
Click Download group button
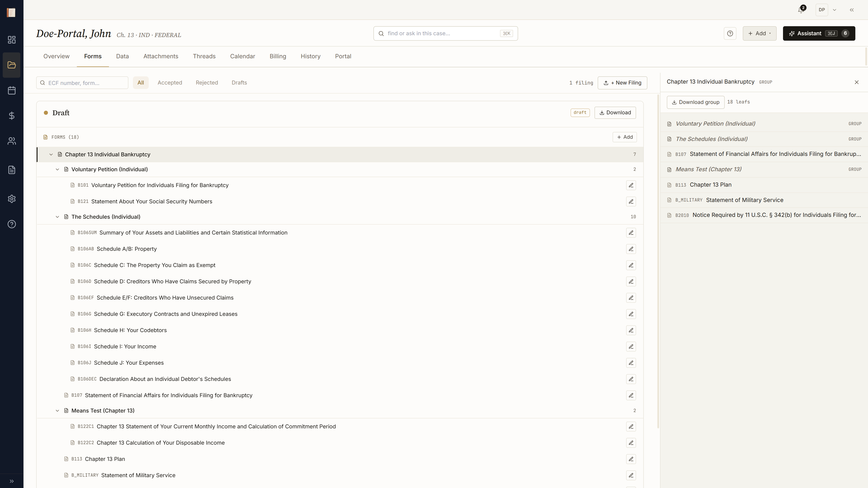[x=696, y=102]
